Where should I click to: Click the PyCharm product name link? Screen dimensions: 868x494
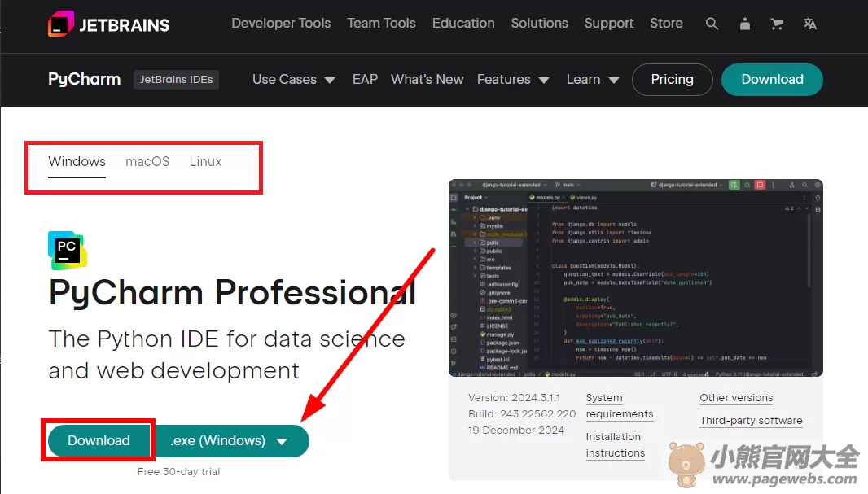pos(84,79)
